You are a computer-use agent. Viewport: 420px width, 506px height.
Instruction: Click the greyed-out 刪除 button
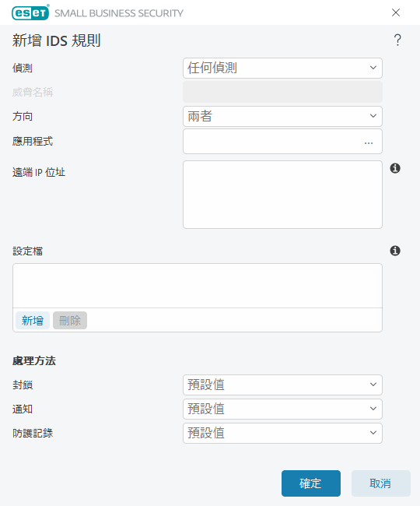[x=70, y=321]
